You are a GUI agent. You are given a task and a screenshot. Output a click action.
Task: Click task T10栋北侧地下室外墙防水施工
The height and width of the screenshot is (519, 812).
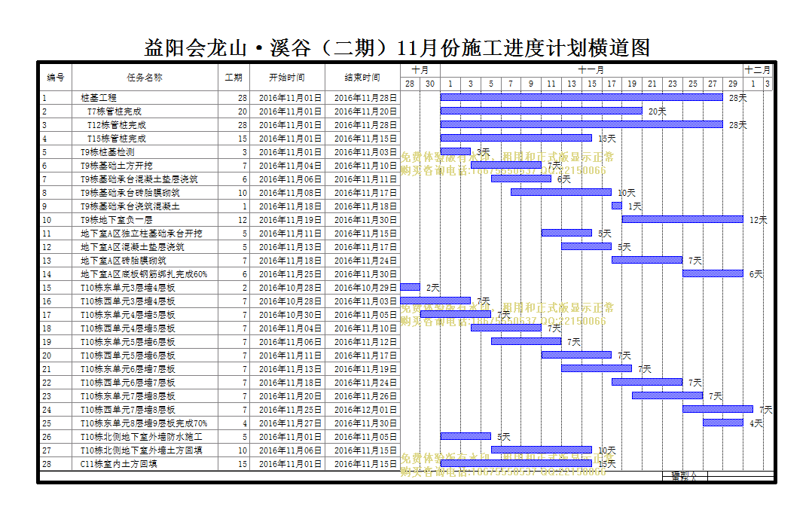pos(142,437)
